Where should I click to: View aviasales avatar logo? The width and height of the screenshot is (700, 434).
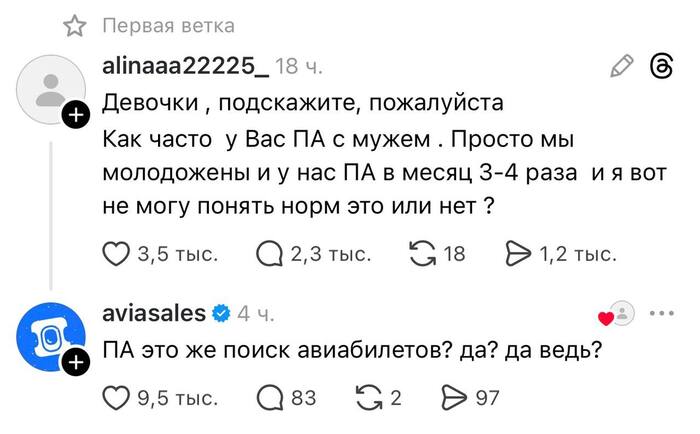pyautogui.click(x=49, y=338)
